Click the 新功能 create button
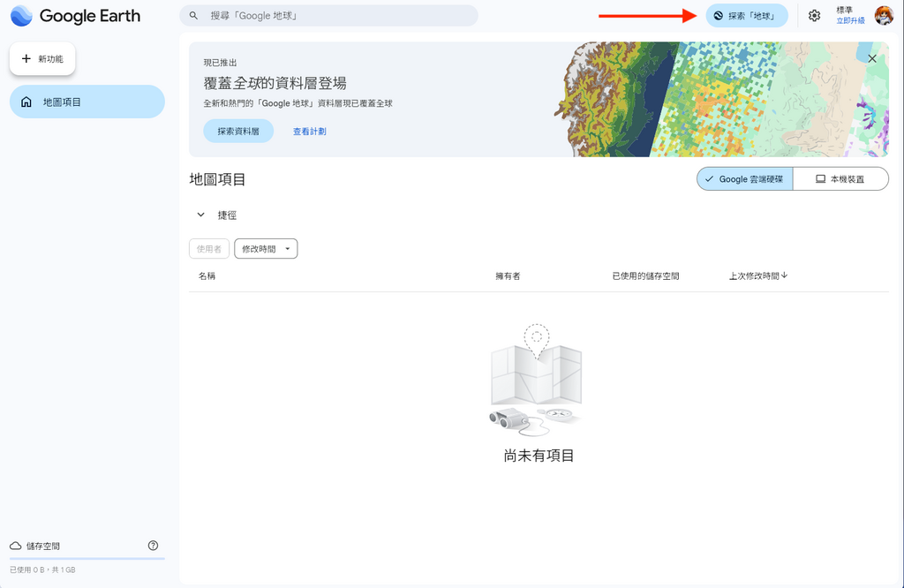The image size is (904, 588). click(x=42, y=58)
